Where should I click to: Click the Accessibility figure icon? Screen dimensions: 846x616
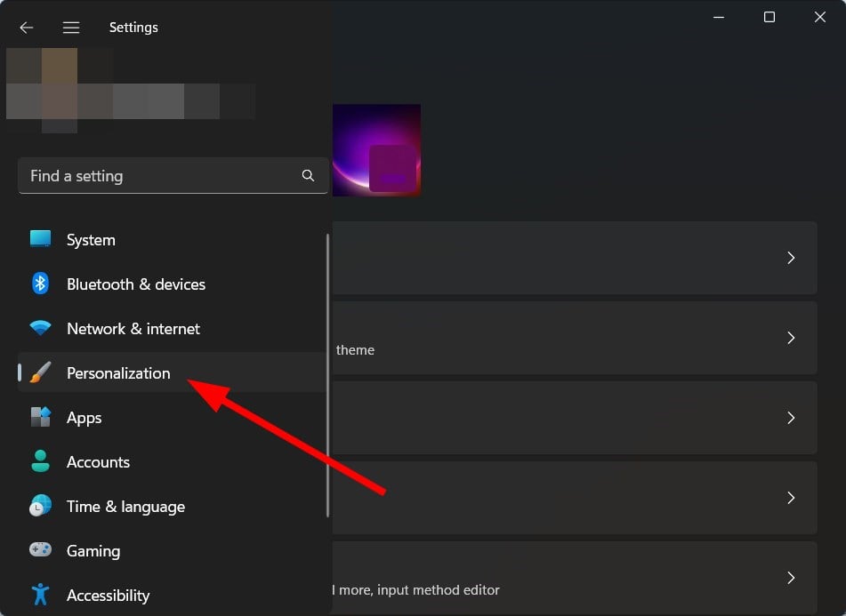point(40,595)
